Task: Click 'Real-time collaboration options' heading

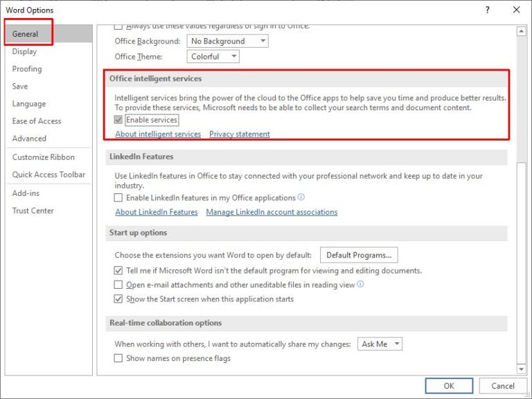Action: tap(166, 323)
